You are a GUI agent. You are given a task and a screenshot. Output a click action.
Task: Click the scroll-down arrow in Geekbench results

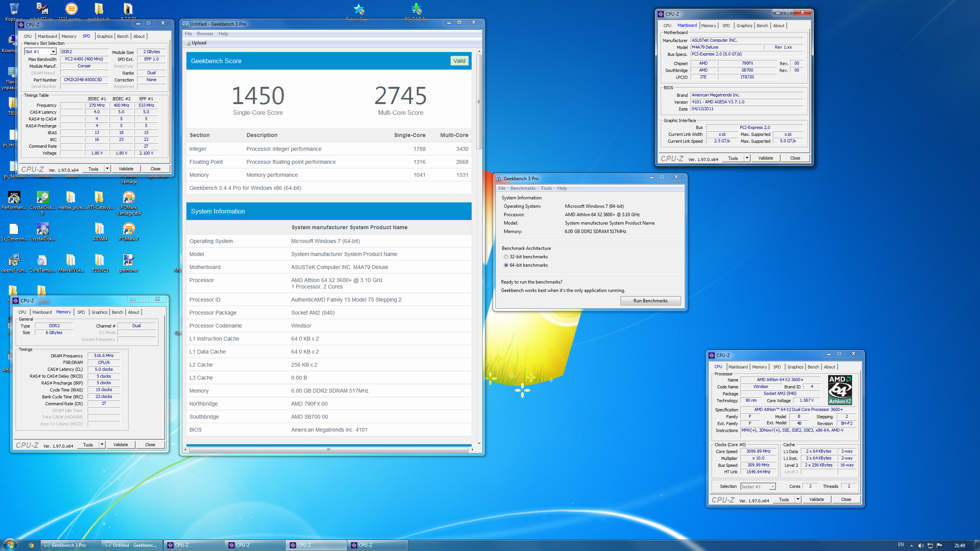point(479,443)
